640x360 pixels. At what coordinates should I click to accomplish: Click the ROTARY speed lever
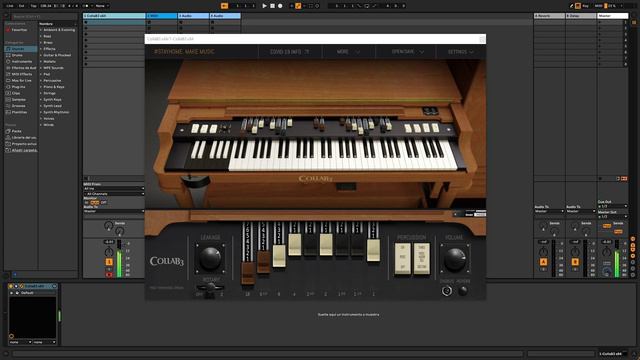(210, 289)
